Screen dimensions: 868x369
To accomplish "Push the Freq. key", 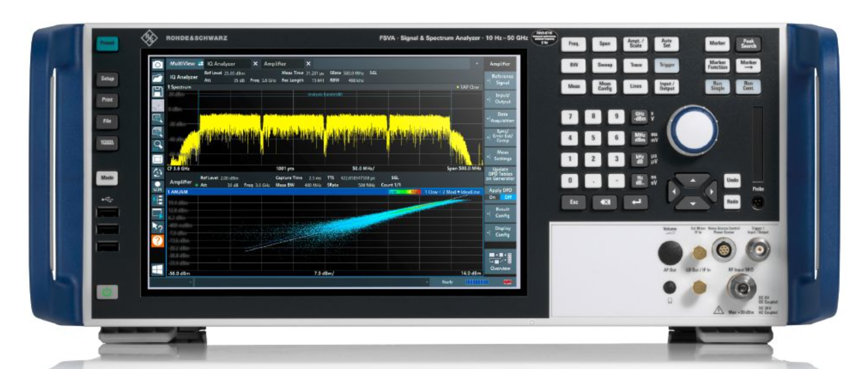I will [x=573, y=44].
